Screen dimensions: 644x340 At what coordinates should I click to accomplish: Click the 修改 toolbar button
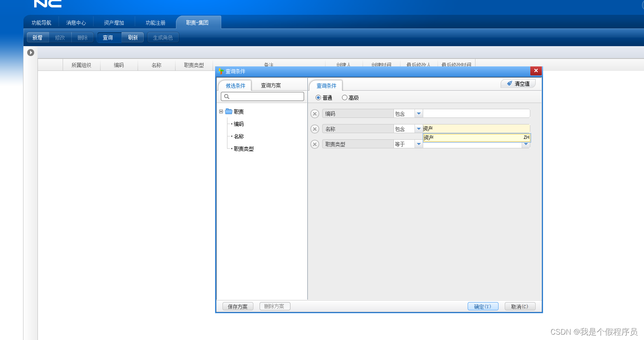(x=60, y=38)
